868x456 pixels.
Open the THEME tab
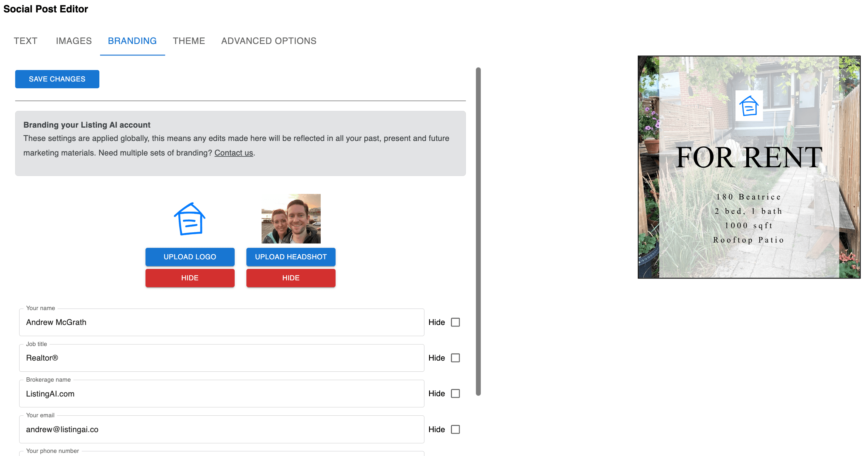(189, 40)
